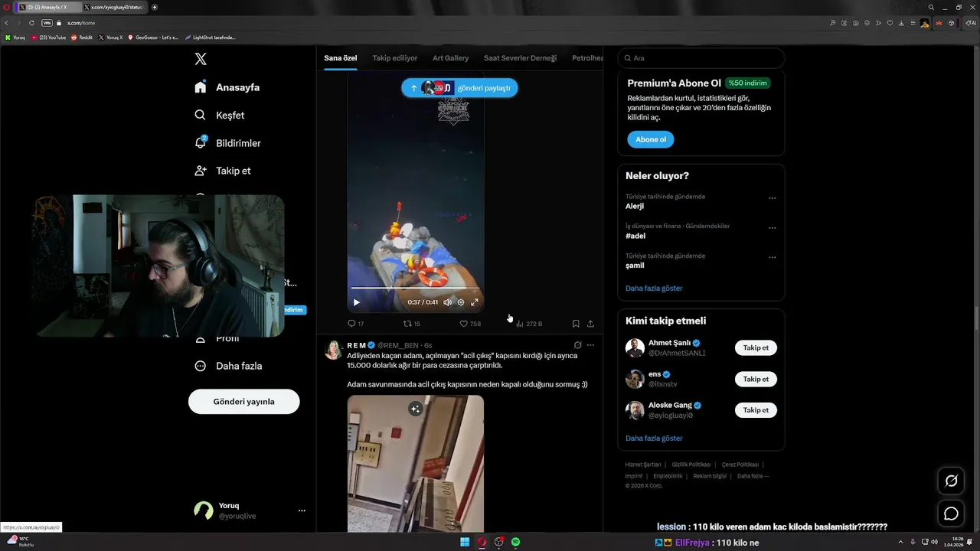
Task: Expand video to fullscreen
Action: [475, 302]
